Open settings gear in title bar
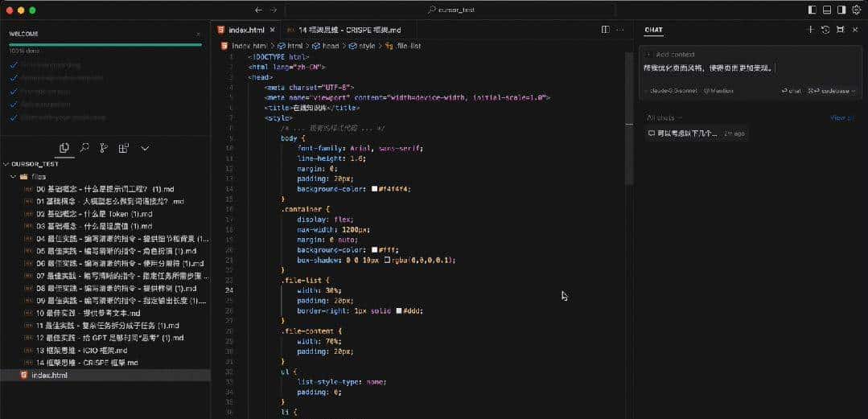Viewport: 868px width, 419px height. tap(856, 10)
